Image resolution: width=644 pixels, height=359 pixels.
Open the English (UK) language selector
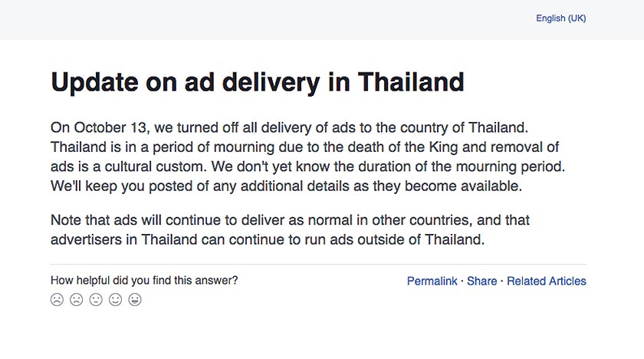[x=560, y=18]
